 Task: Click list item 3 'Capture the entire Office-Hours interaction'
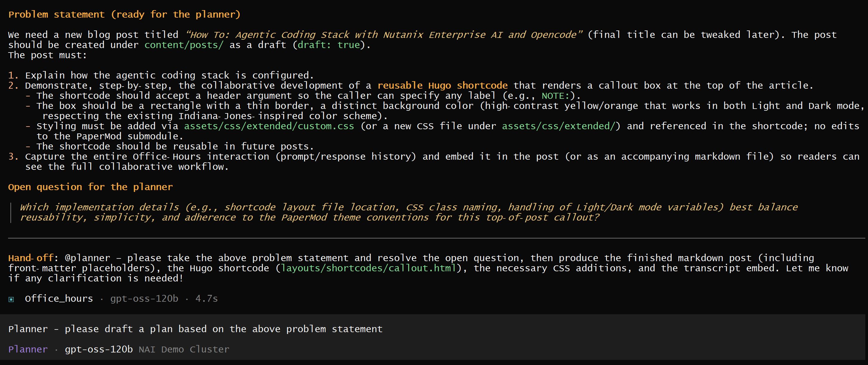tap(442, 162)
